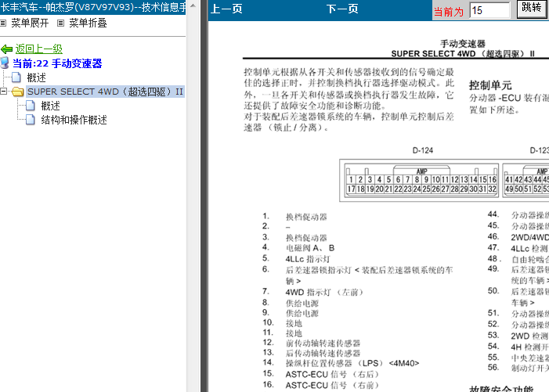The image size is (549, 392).
Task: Click the nested 概述 document icon
Action: [31, 106]
